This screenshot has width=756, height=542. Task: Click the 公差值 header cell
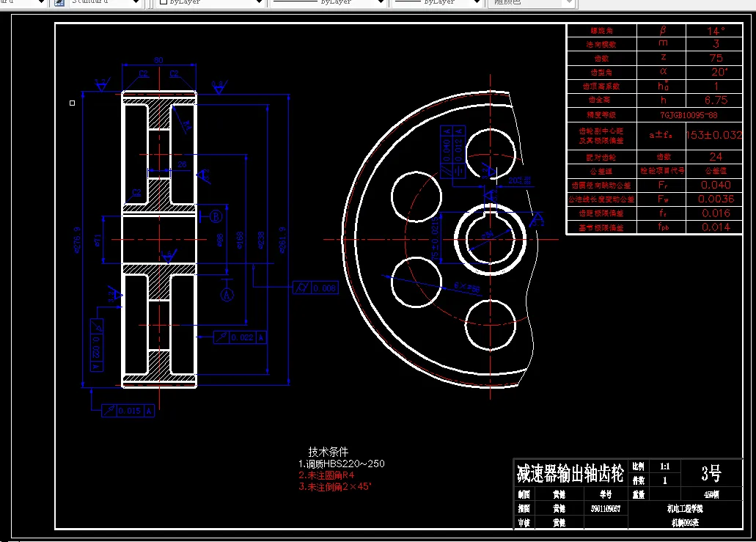(x=716, y=171)
